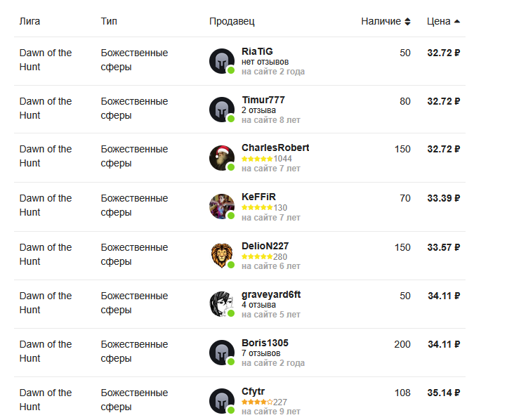Open graveyard6ft's anime sketch avatar

click(x=222, y=304)
